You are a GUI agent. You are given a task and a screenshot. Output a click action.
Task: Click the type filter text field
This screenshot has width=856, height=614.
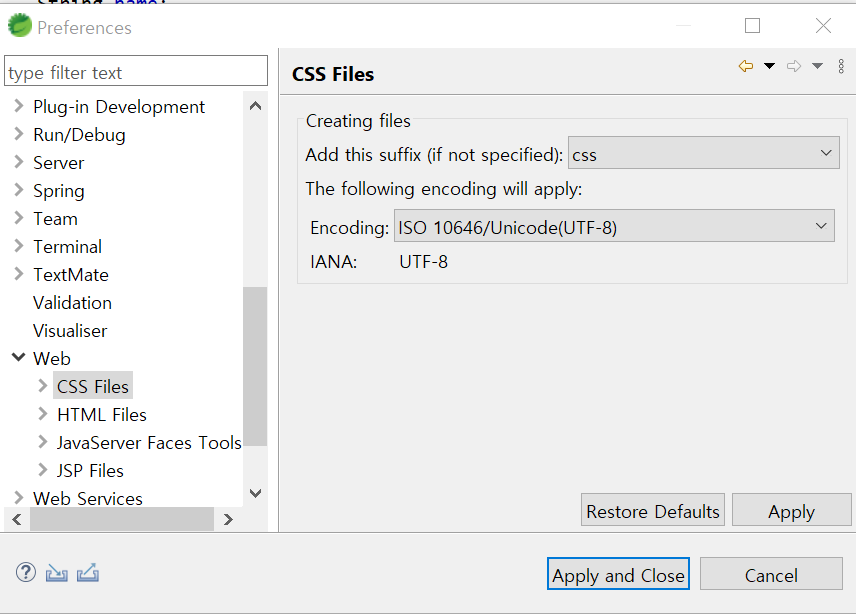(x=136, y=71)
